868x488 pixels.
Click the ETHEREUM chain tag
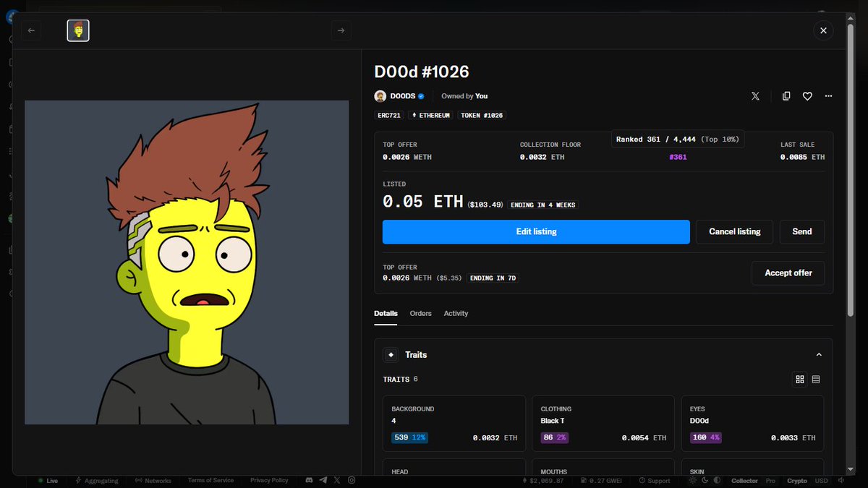[431, 116]
